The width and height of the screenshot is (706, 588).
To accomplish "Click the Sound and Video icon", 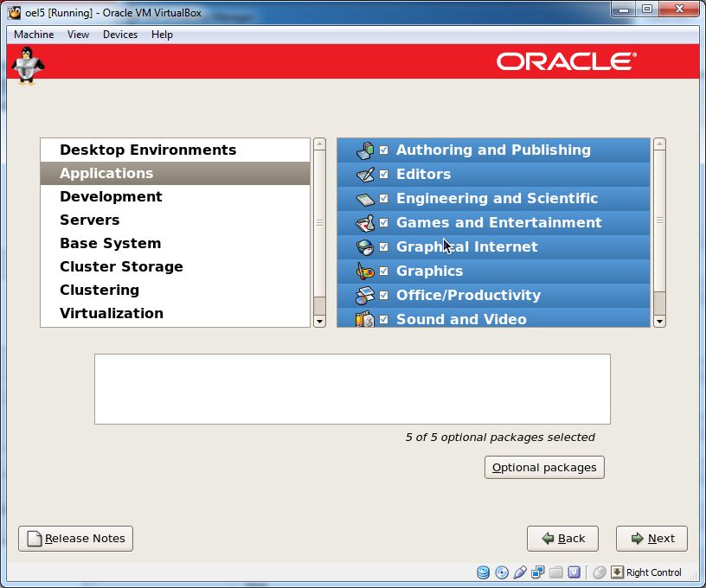I will [x=365, y=319].
